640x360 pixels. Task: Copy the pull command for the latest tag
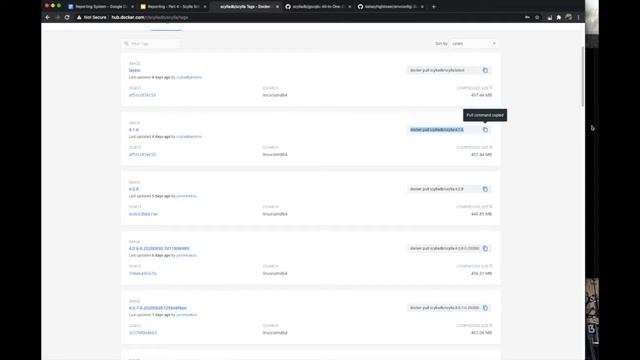click(485, 70)
